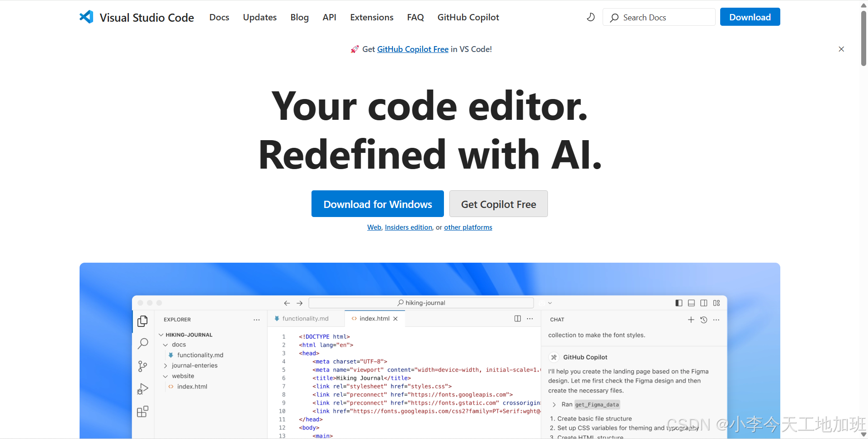The width and height of the screenshot is (868, 439).
Task: Click the rocket icon in the banner
Action: [355, 49]
